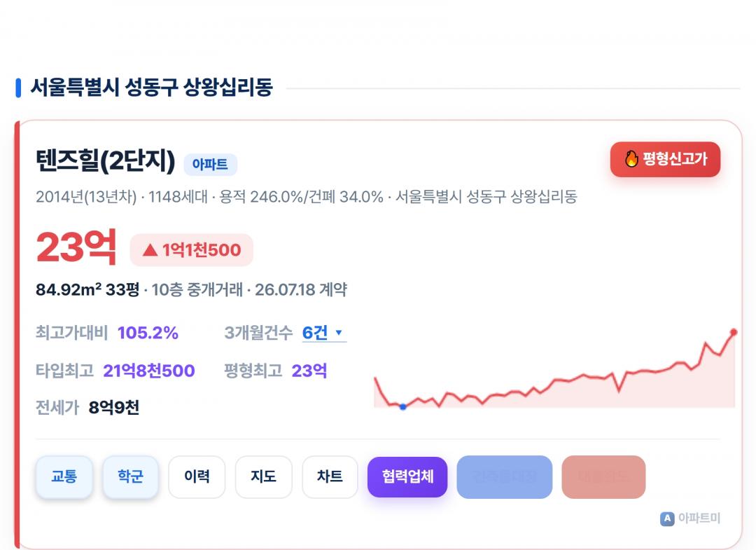Toggle the 학군 filter chip
The image size is (756, 550).
tap(131, 476)
